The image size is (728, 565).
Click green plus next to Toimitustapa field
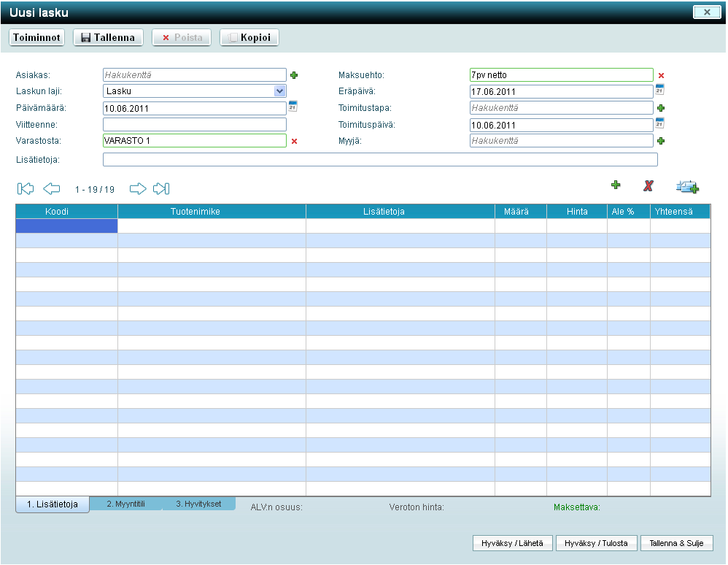pos(661,108)
